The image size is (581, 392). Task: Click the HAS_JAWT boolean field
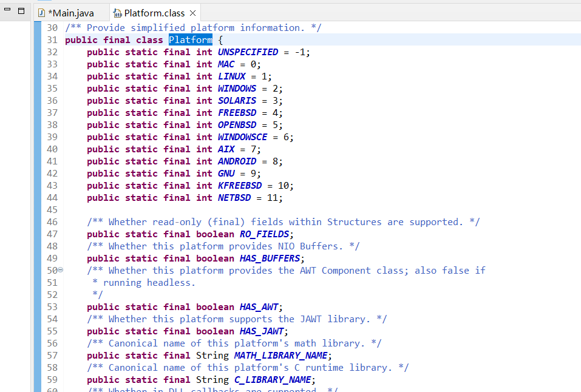coord(261,331)
